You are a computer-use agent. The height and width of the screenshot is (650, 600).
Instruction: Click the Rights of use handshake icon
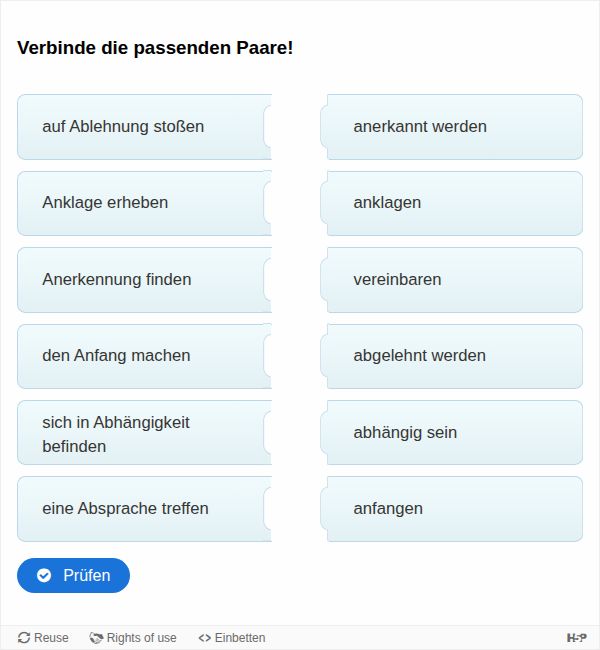click(96, 638)
